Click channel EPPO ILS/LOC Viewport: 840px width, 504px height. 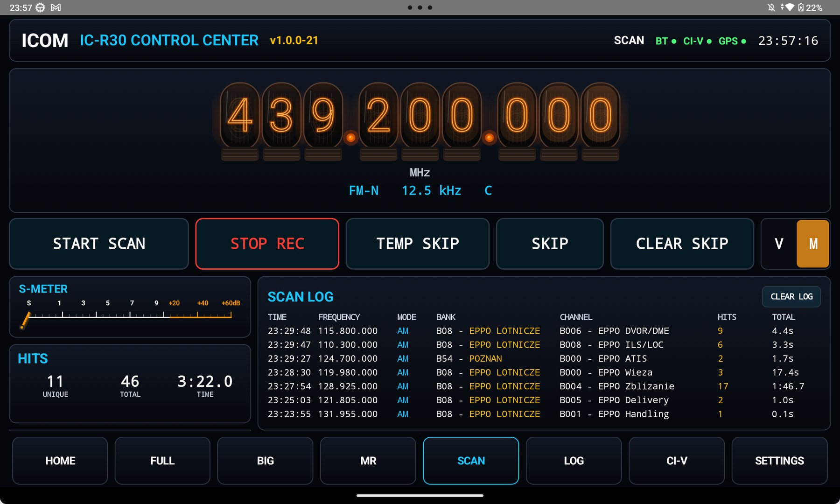611,345
